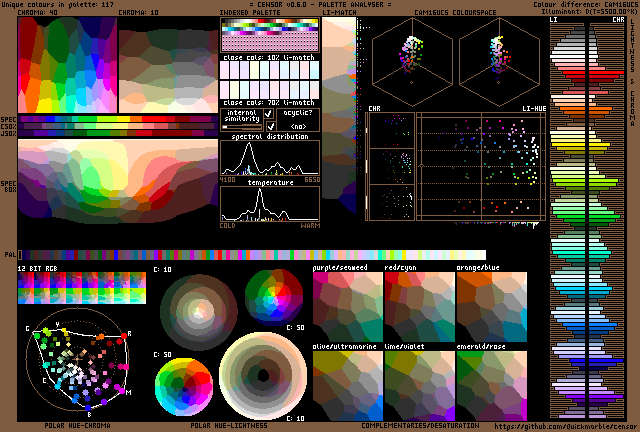This screenshot has height=432, width=640.
Task: Click the 'Unique colours in palette: 117' text
Action: tap(57, 5)
